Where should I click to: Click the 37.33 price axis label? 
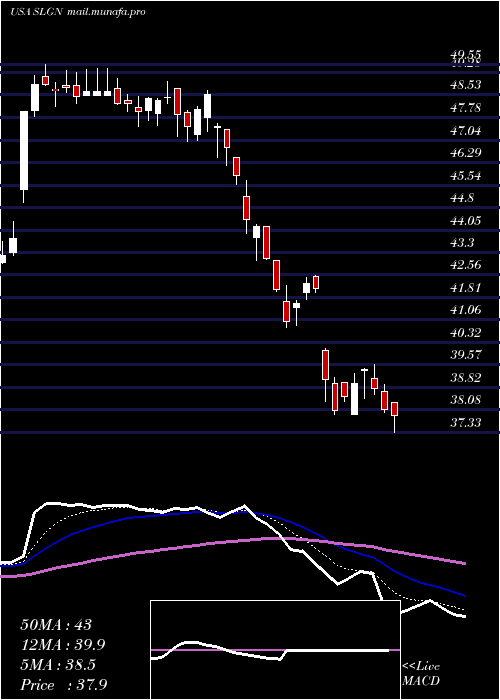click(466, 422)
